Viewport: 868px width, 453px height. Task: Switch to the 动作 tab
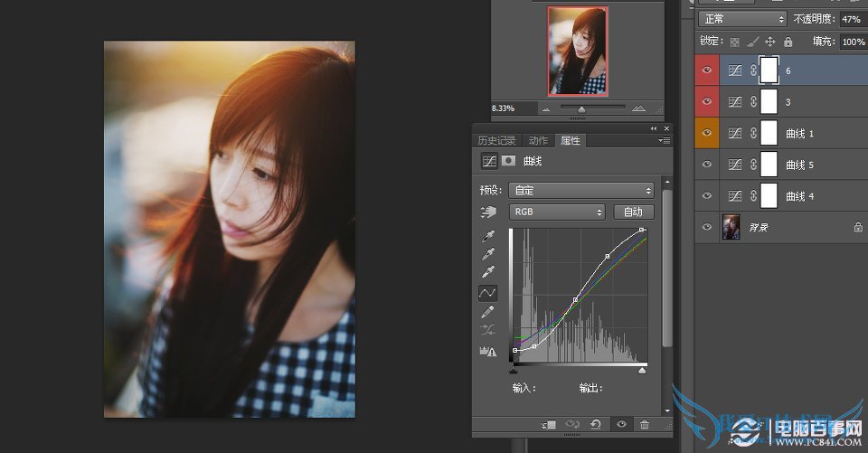pos(539,140)
